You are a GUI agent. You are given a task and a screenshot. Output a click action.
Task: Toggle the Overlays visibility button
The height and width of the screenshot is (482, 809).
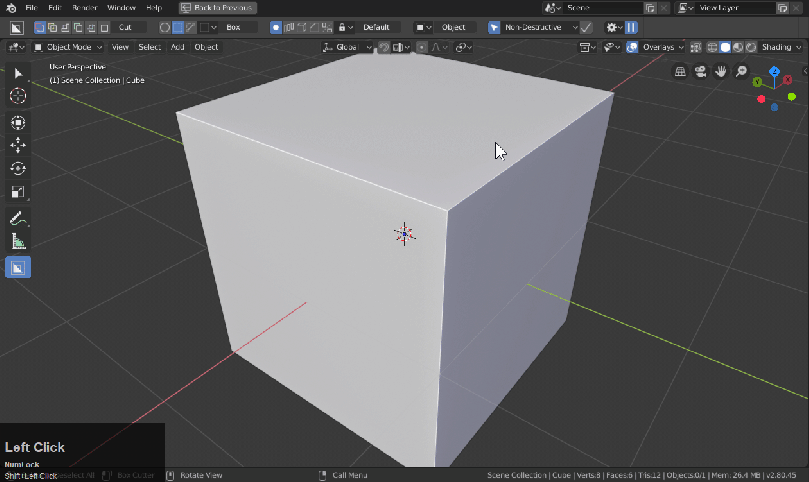coord(633,47)
